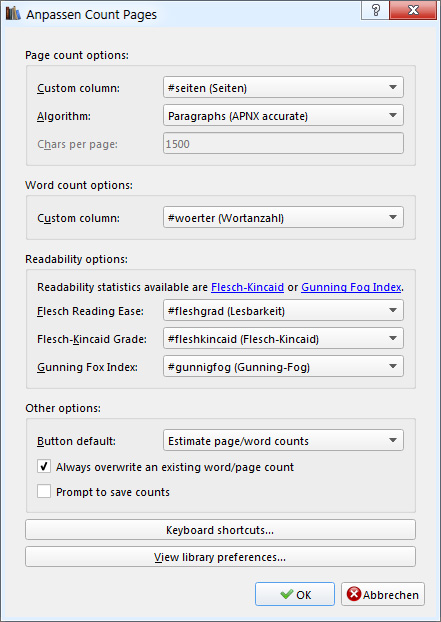This screenshot has height=622, width=441.
Task: Expand the #woerter (Wortanzahl) dropdown
Action: point(283,217)
